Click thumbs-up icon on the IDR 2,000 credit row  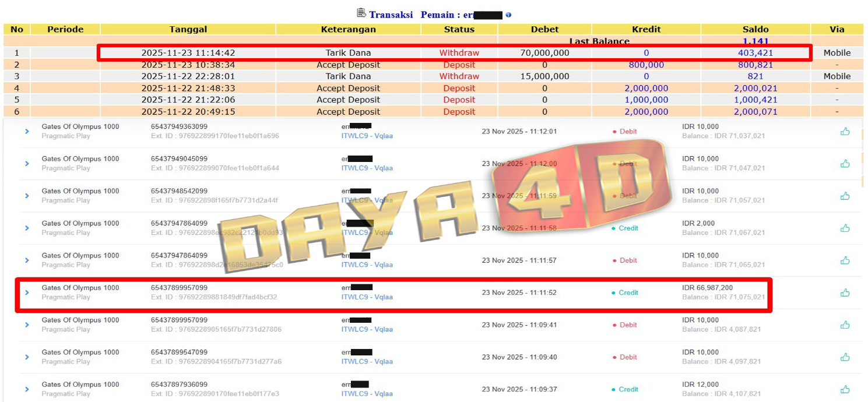[845, 228]
